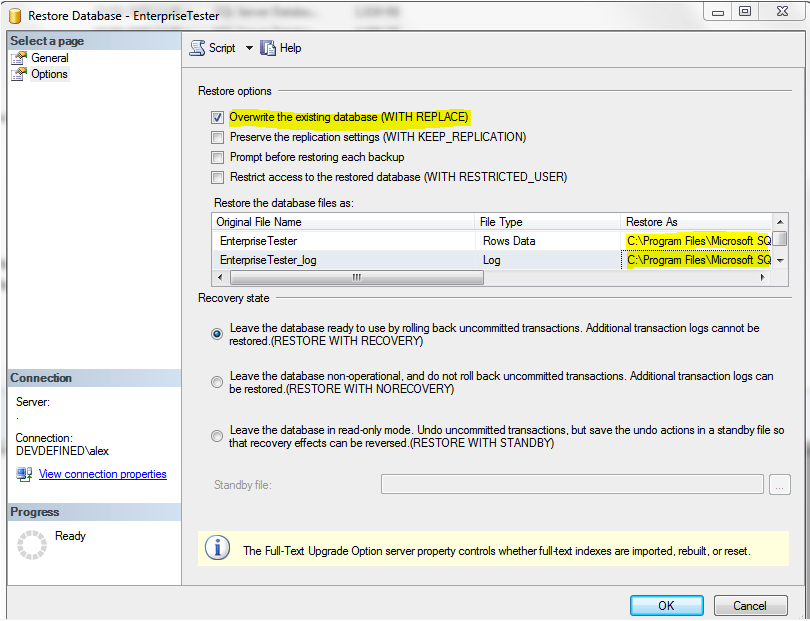Click the Help toolbar icon
This screenshot has width=810, height=621.
(268, 48)
